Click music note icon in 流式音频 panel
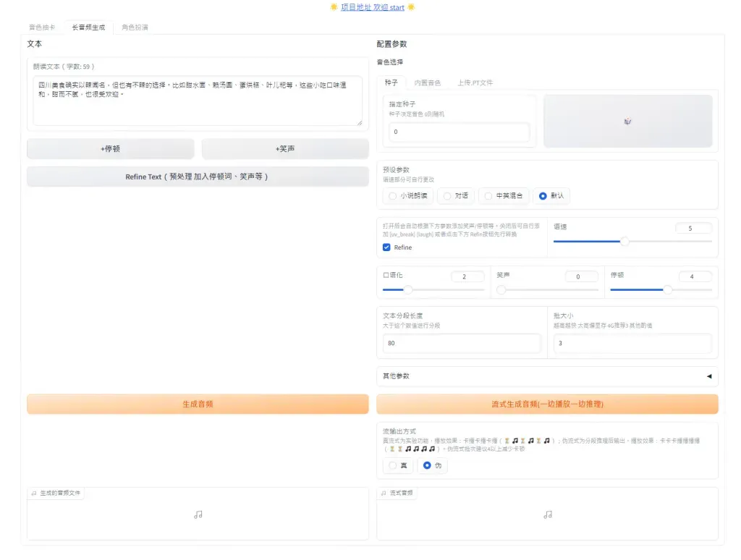Screen dimensions: 741x560 coord(548,514)
